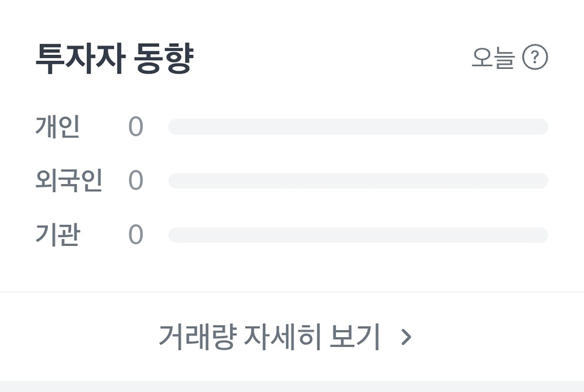
Task: Click the 기관 value of 0
Action: tap(135, 235)
